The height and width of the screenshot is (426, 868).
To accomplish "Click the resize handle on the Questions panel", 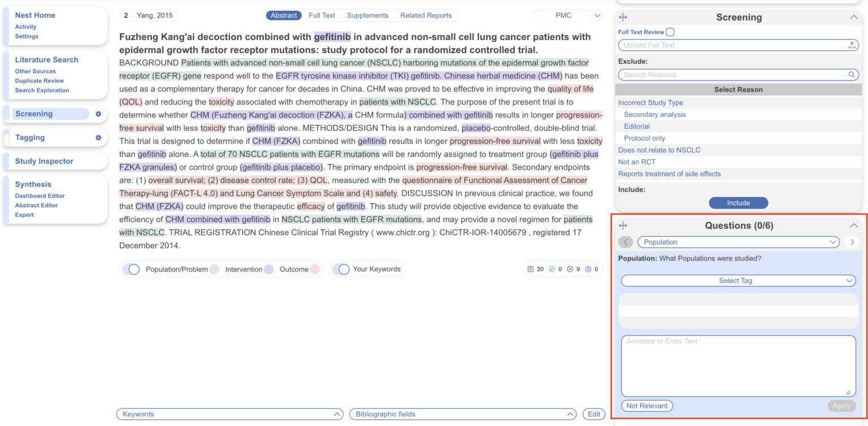I will 623,225.
